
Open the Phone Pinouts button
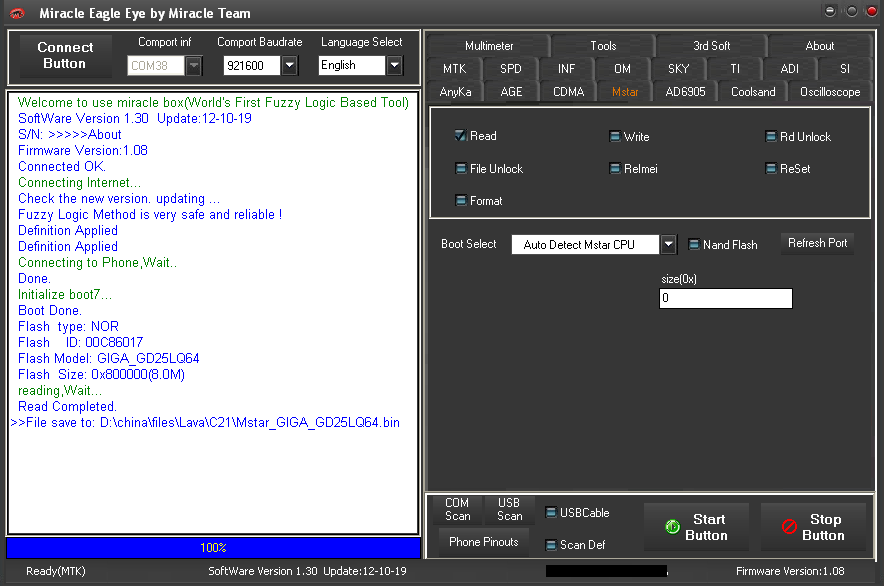484,542
